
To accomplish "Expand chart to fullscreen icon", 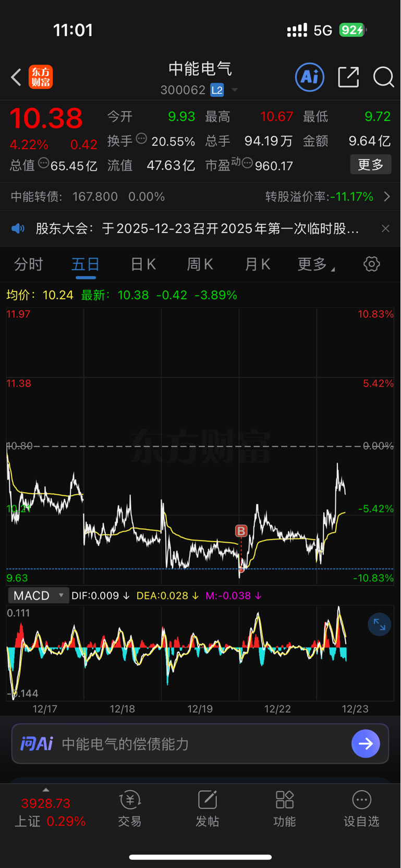I will 379,624.
